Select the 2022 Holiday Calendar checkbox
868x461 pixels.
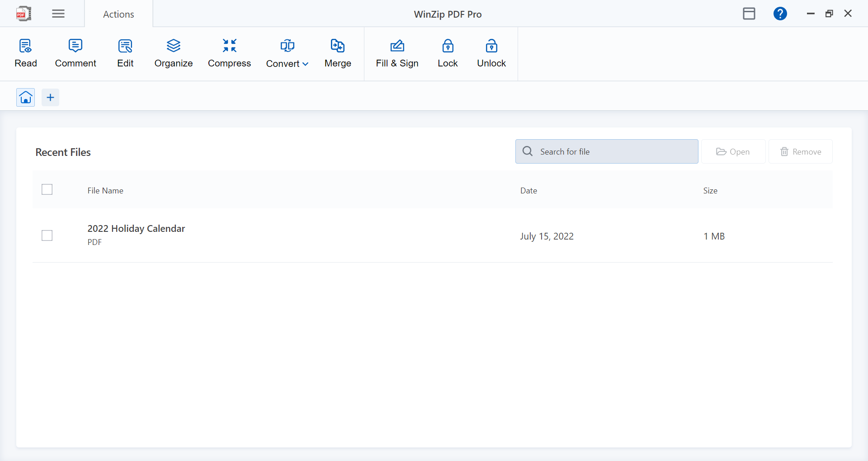coord(47,235)
